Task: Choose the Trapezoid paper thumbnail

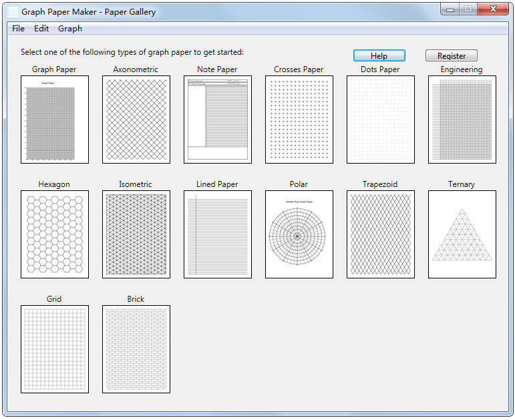Action: 380,234
